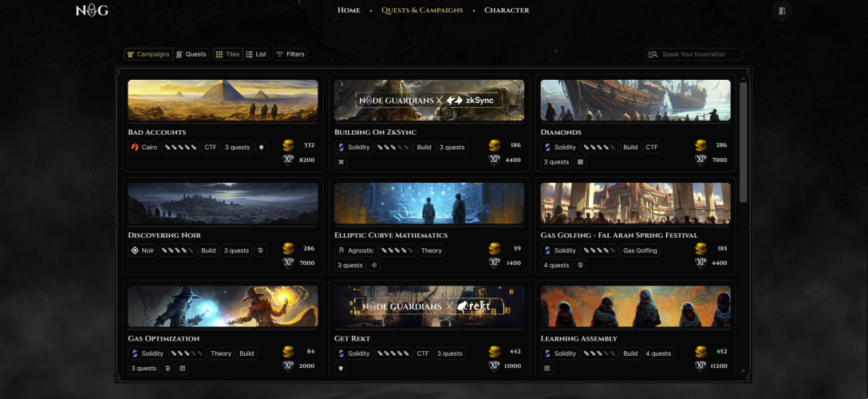Click the zkSync partnership banner image
This screenshot has width=868, height=399.
point(429,101)
